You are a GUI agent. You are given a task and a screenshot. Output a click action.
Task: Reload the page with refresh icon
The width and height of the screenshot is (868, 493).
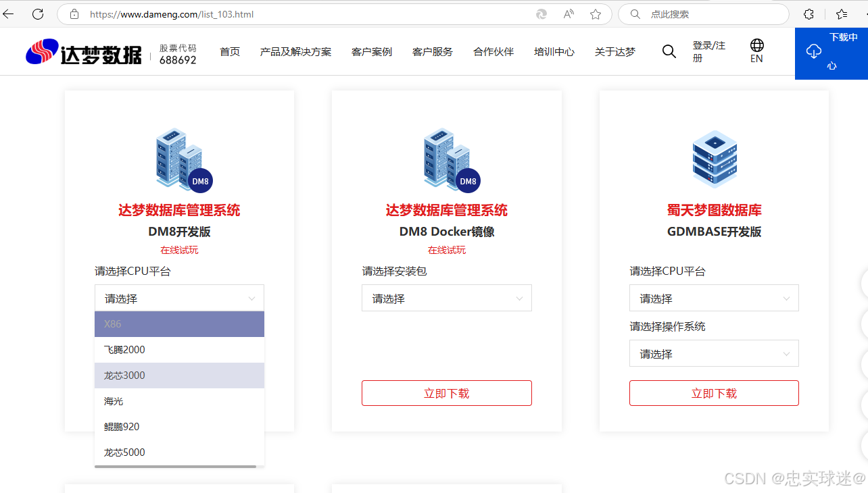pyautogui.click(x=38, y=14)
